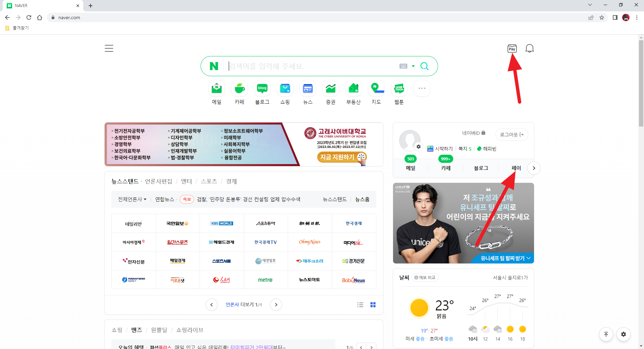
Task: Select the 쇼핑라이브 tab
Action: pos(190,330)
